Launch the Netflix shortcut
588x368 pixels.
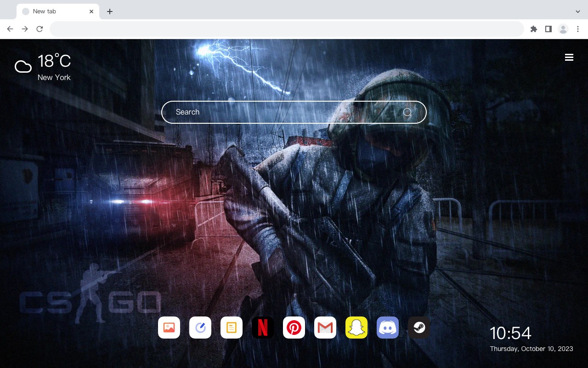[263, 328]
